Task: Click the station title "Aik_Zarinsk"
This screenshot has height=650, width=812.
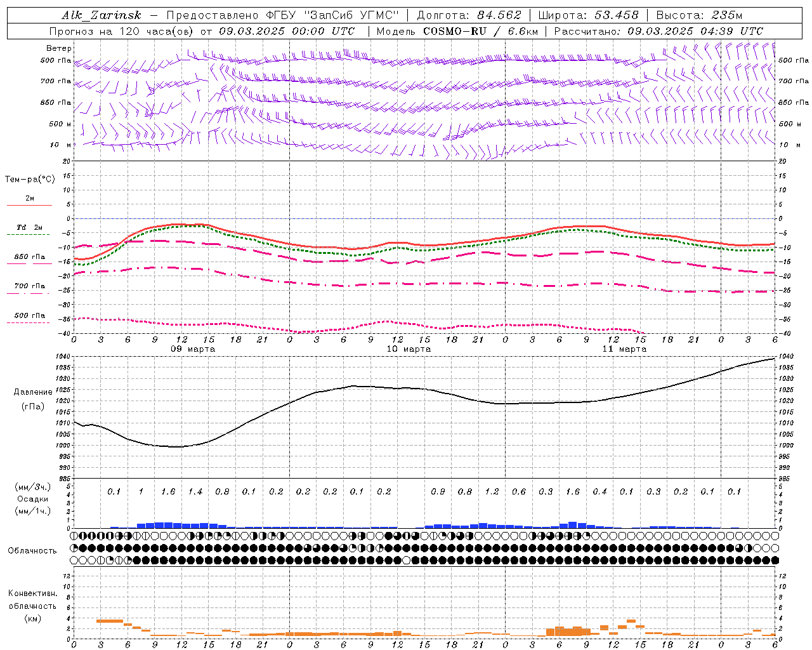Action: pyautogui.click(x=101, y=15)
